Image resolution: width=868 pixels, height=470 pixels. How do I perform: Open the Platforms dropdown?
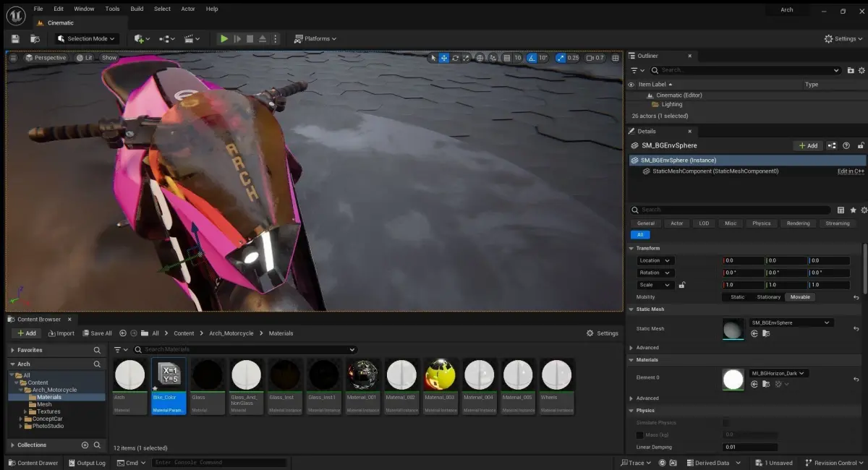[316, 38]
